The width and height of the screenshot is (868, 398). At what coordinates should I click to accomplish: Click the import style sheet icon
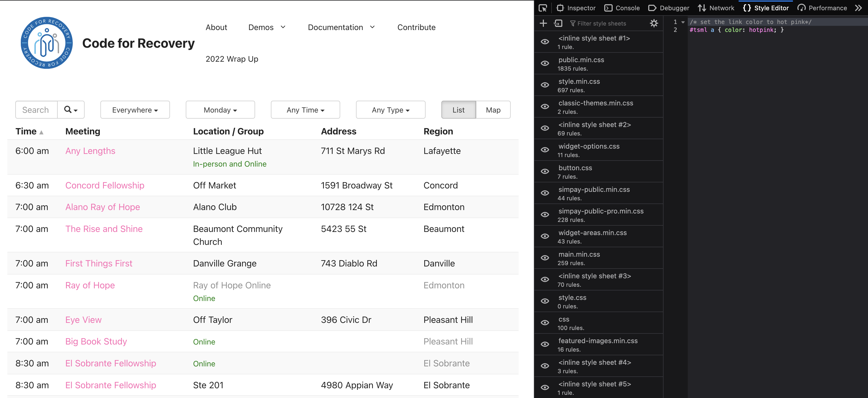558,23
